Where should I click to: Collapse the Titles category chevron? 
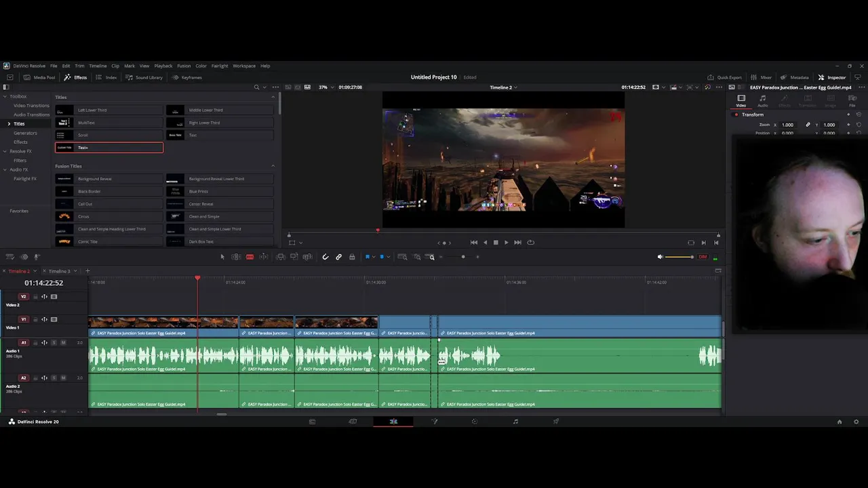tap(273, 97)
